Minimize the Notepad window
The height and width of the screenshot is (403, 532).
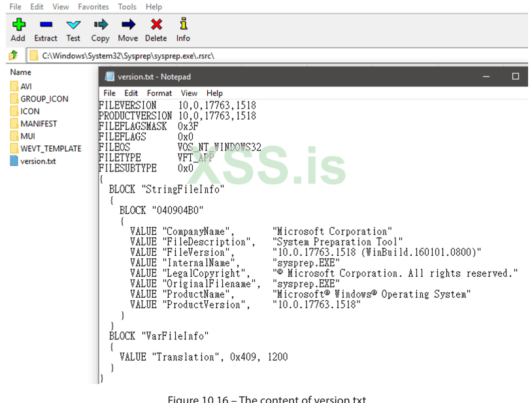point(486,77)
